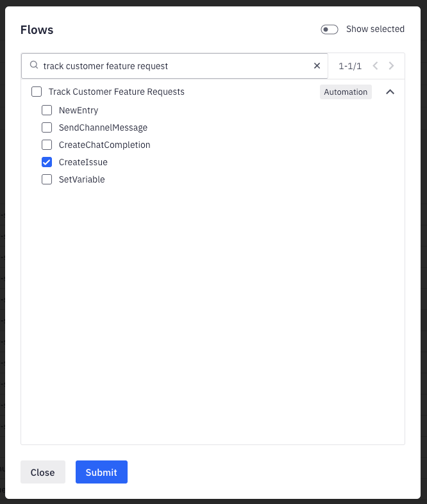427x504 pixels.
Task: Collapse the Track Customer Feature Requests flow
Action: [390, 92]
